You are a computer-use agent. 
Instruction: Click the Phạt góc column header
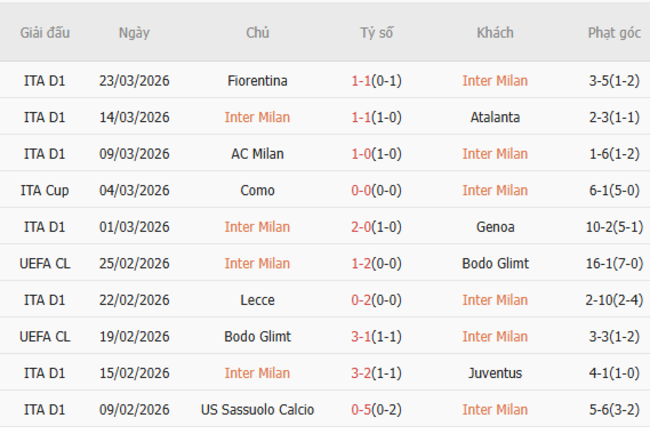coord(614,33)
